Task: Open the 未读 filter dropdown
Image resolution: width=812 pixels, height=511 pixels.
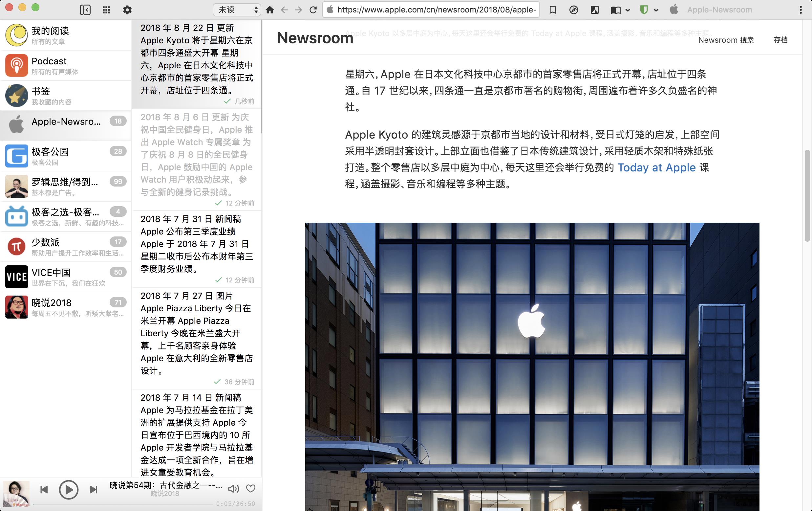Action: (x=237, y=10)
